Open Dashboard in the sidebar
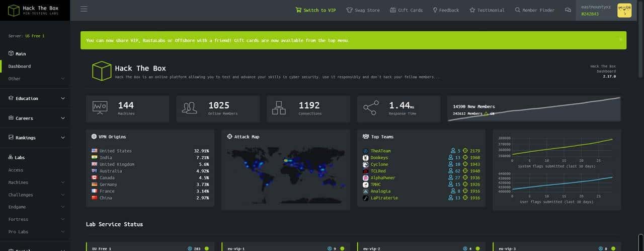Viewport: 644px width, 251px height. (x=20, y=66)
